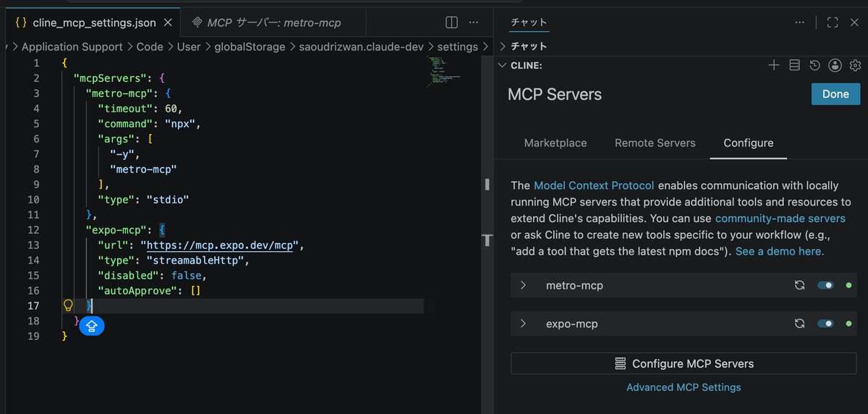Screen dimensions: 868x414
Task: Maximize the chat panel size
Action: [x=833, y=22]
